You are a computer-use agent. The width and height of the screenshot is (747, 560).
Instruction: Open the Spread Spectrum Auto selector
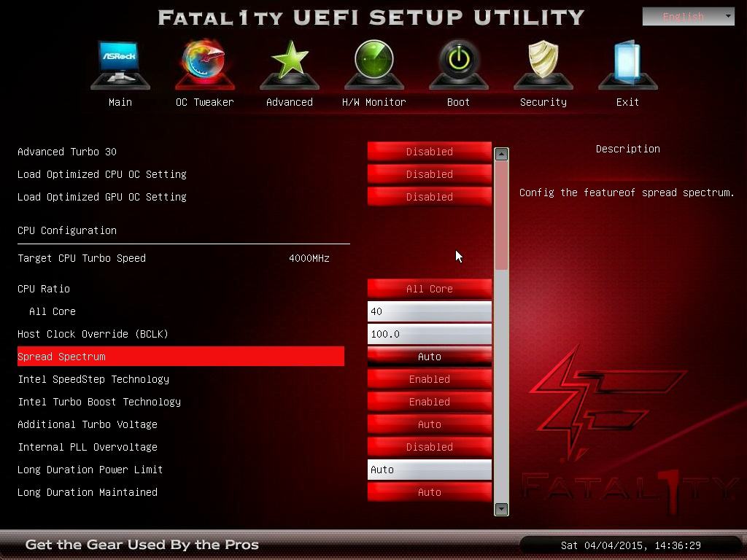429,357
